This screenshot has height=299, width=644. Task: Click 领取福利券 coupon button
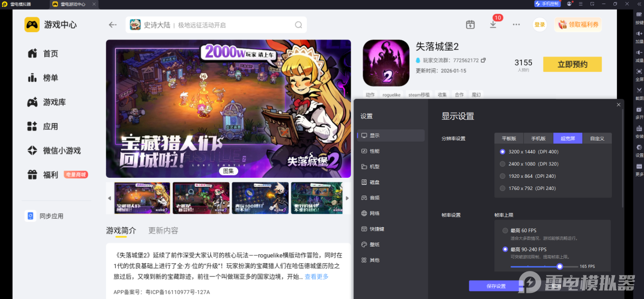[578, 24]
